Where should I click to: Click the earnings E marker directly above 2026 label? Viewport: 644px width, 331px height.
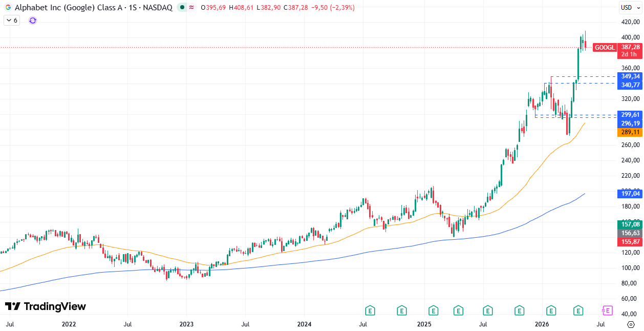point(551,311)
